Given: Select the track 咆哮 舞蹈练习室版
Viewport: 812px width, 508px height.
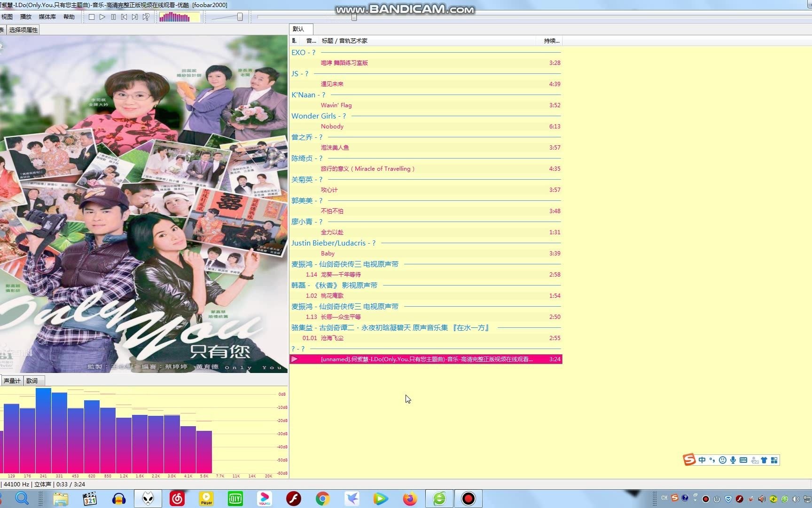Looking at the screenshot, I should (426, 63).
